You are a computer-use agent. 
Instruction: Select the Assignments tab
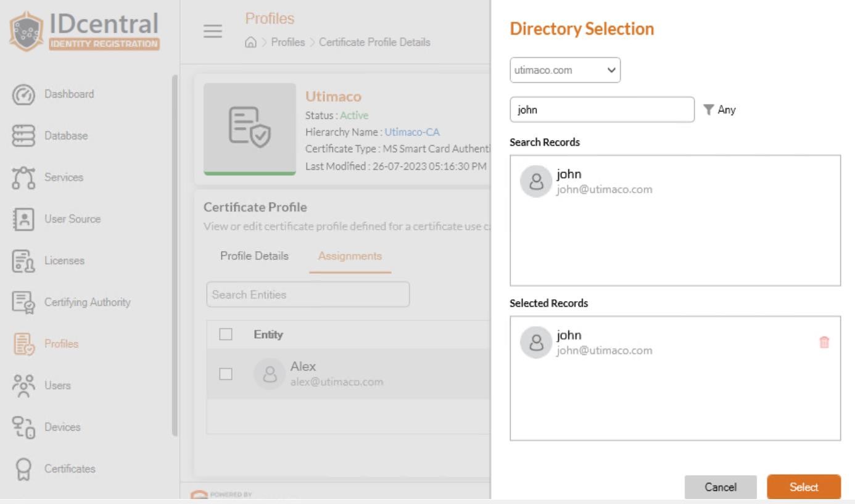click(350, 256)
